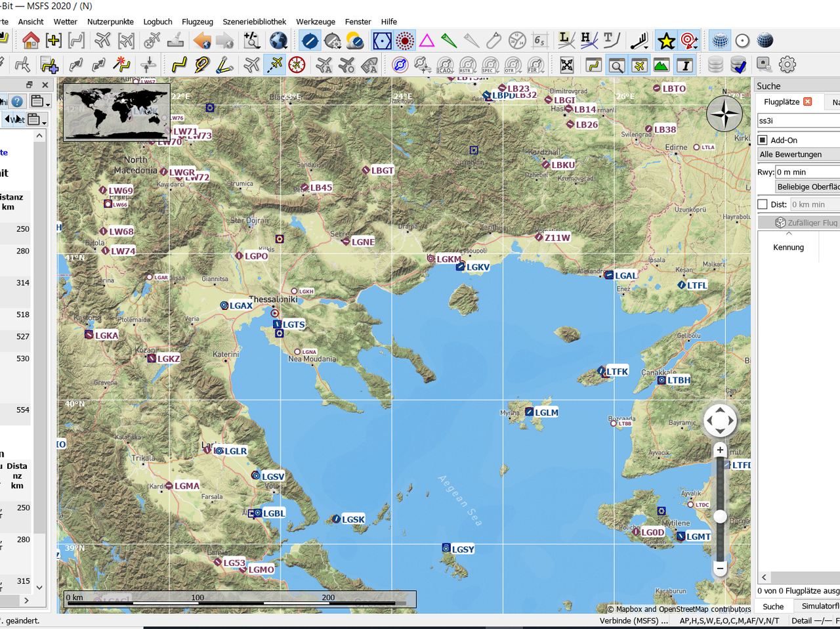Select the gridded globe Mercator projection icon

click(720, 41)
